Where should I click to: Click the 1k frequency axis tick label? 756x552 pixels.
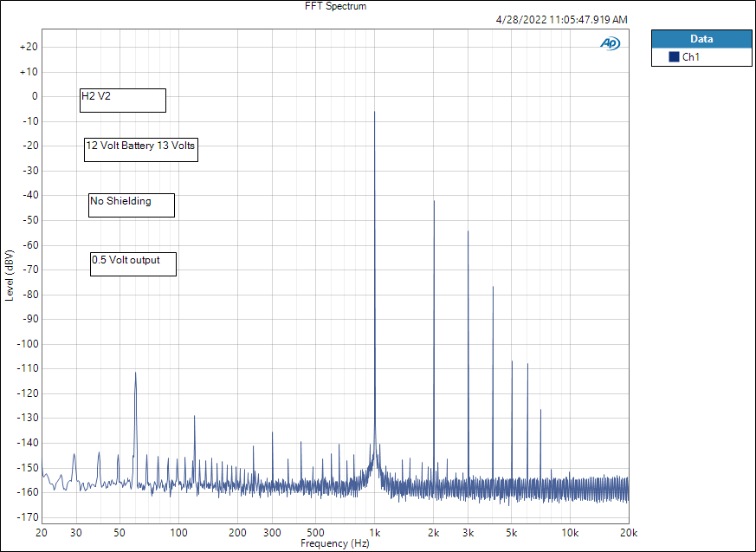[x=375, y=533]
